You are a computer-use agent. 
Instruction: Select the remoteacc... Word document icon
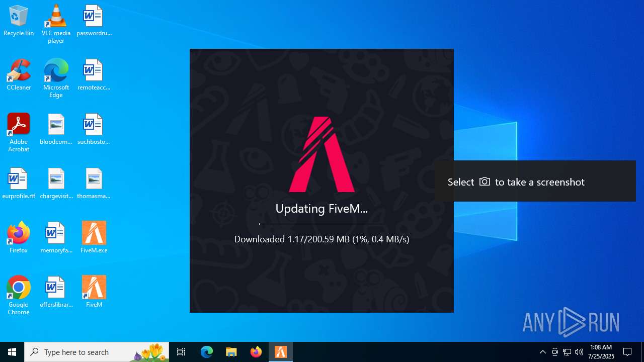click(x=94, y=75)
